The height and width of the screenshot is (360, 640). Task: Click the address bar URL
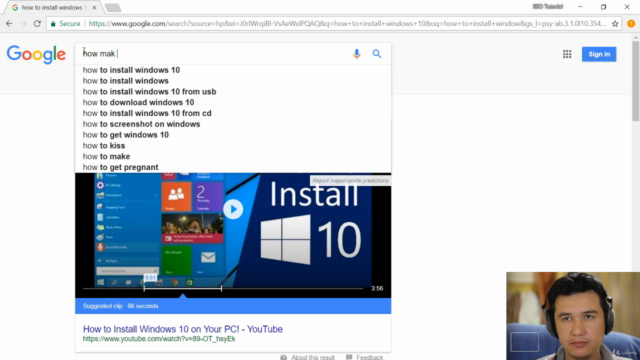(x=347, y=24)
